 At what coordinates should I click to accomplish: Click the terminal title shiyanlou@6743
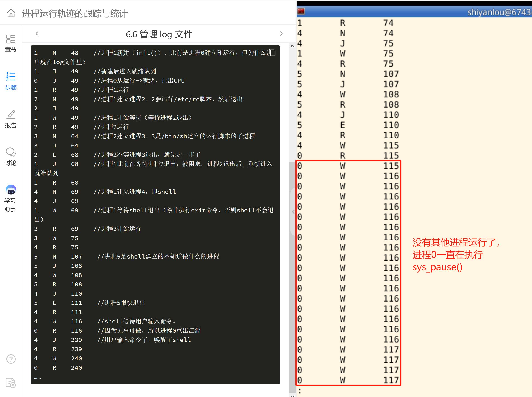pos(499,12)
